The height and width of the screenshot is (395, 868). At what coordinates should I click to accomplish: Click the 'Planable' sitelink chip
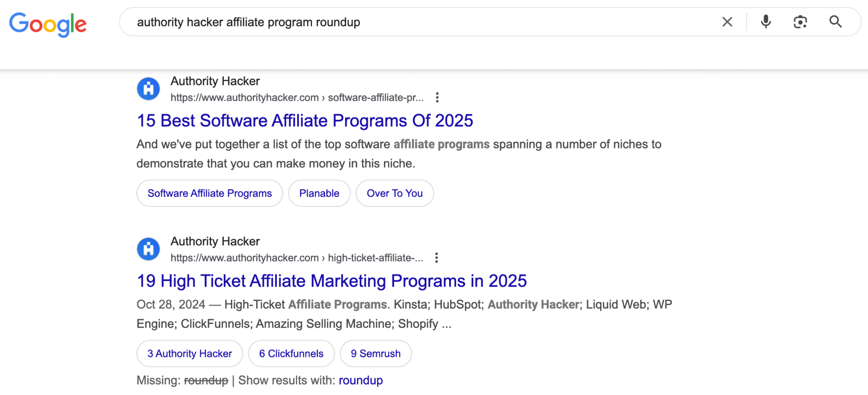[319, 193]
